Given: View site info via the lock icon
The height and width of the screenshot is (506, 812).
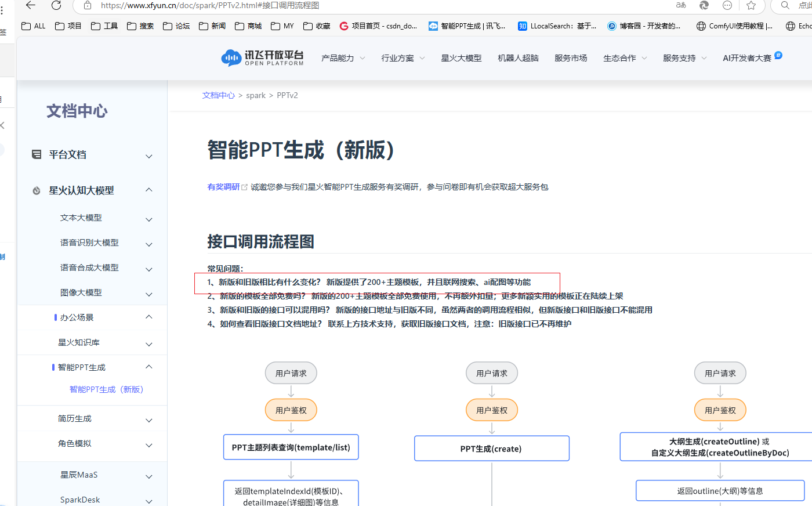Looking at the screenshot, I should pyautogui.click(x=88, y=5).
